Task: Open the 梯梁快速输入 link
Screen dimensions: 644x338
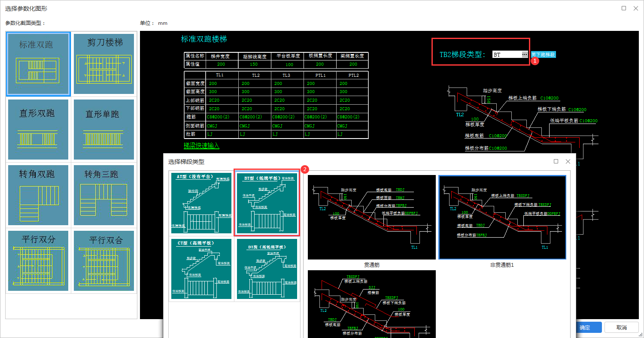Action: point(201,146)
